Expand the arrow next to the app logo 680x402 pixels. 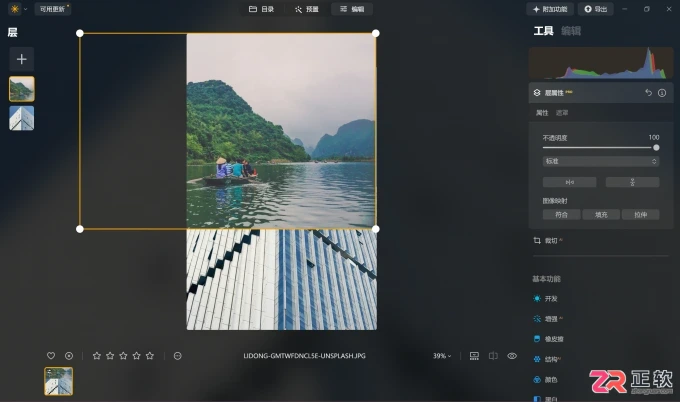25,9
